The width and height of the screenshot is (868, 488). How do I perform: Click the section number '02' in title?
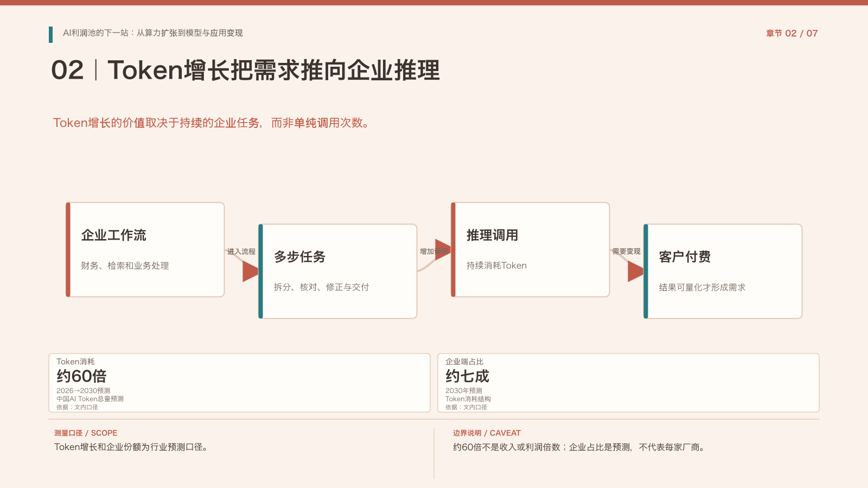point(67,70)
